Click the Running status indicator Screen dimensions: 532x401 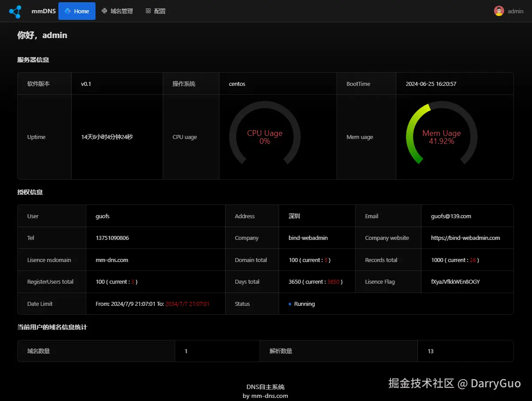302,304
